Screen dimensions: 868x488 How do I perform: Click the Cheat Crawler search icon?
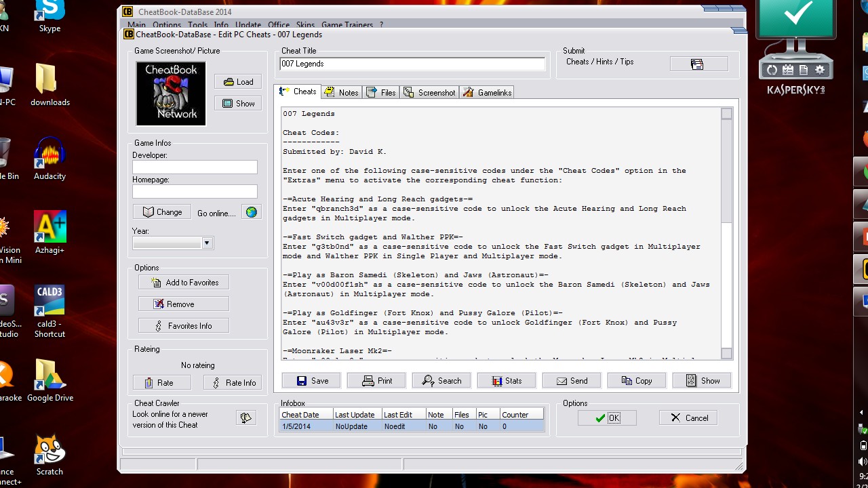[x=245, y=418]
